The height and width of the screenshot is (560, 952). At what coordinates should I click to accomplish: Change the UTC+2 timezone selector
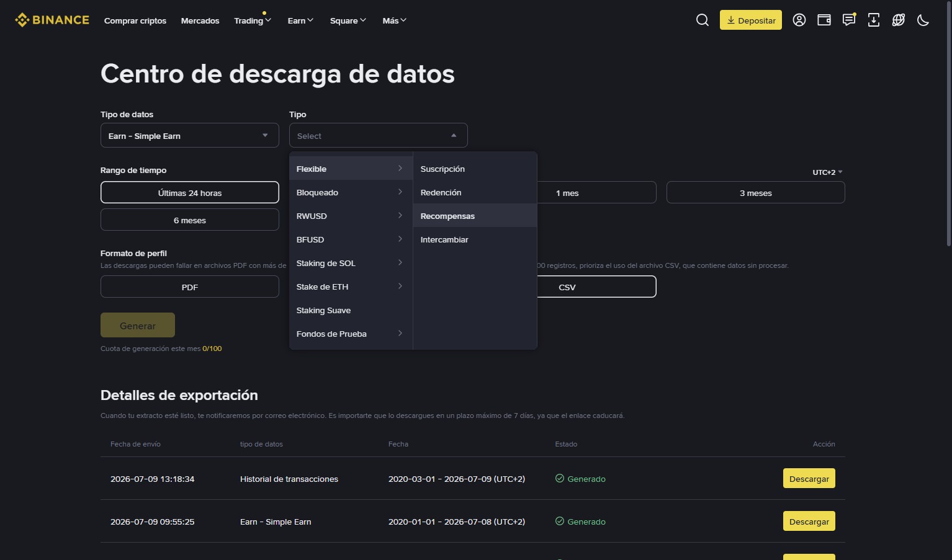tap(827, 172)
